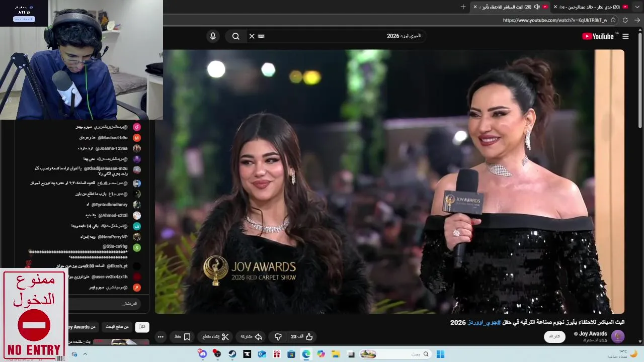
Task: Click chat user @Ahmed-x2t3l
Action: [x=112, y=215]
